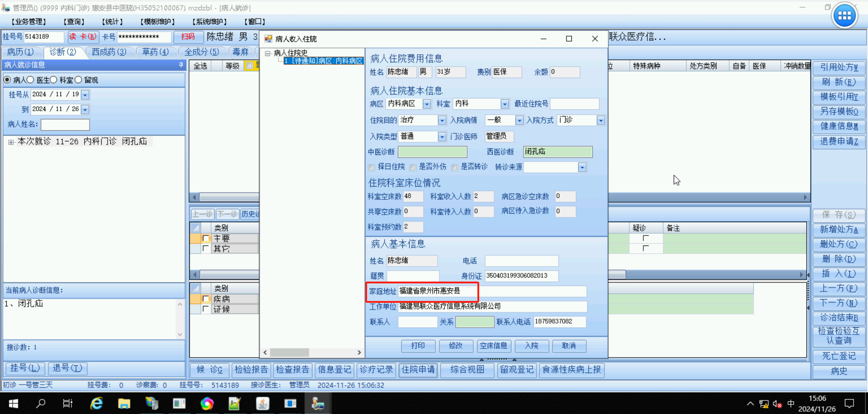The image size is (868, 414).
Task: Click the network icon in system tray
Action: coord(764,404)
